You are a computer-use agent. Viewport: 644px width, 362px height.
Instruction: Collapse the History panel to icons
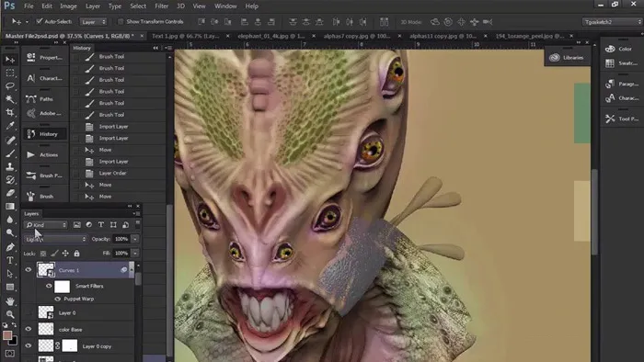click(x=155, y=48)
